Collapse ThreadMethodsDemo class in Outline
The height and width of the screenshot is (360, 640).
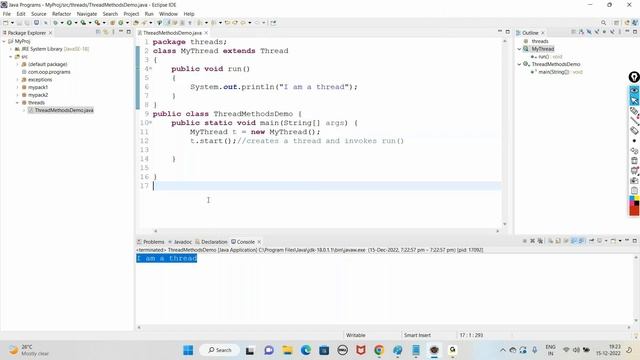click(x=519, y=64)
